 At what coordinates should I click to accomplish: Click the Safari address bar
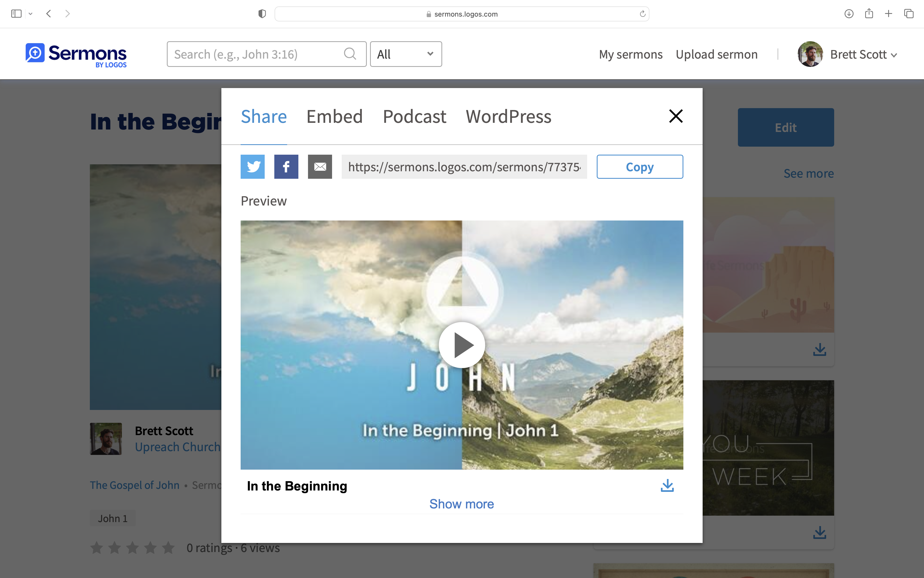click(x=462, y=14)
